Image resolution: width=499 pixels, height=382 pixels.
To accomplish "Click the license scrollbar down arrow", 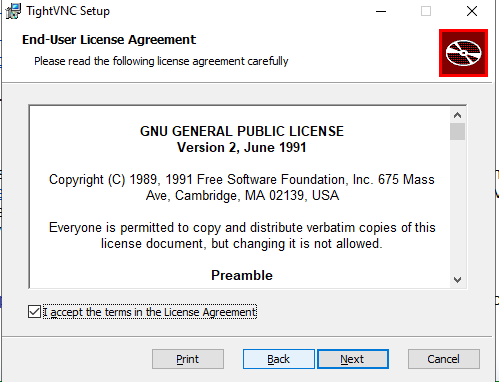I will (457, 280).
